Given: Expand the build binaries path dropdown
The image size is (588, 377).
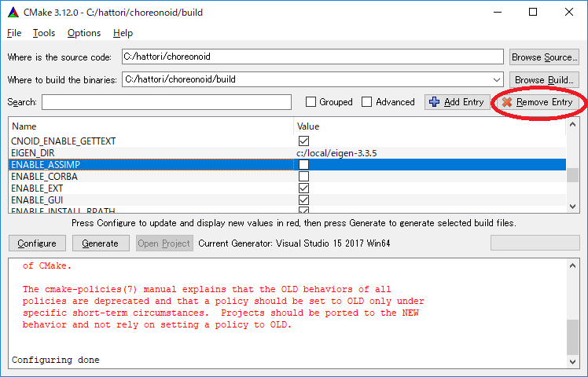Looking at the screenshot, I should coord(496,79).
